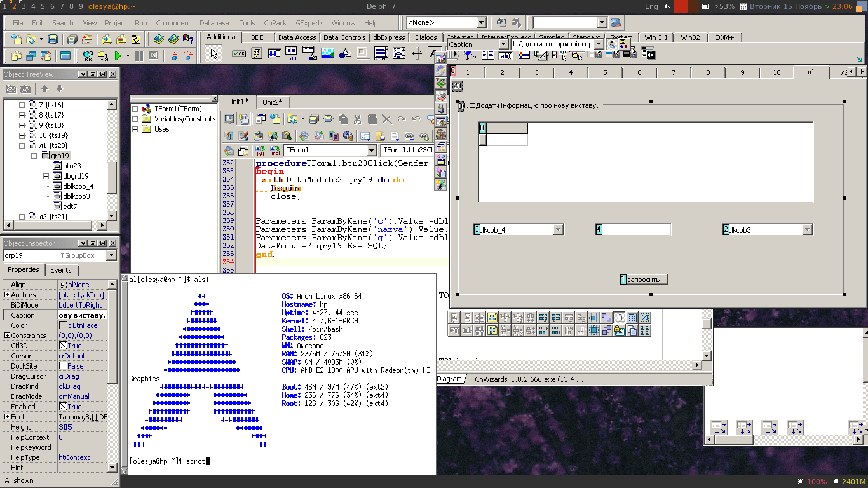The image size is (868, 488).
Task: Toggle the Ctl3D True checkbox
Action: [63, 346]
